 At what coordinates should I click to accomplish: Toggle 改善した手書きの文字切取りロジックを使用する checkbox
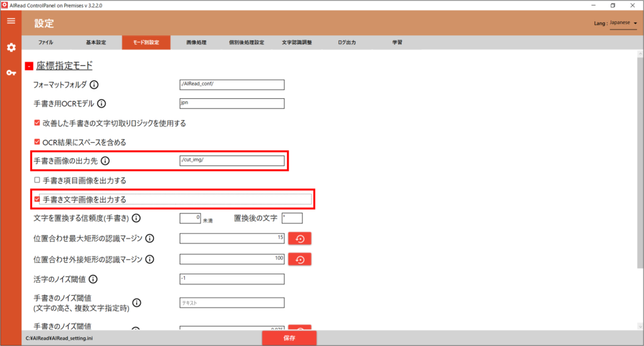(x=37, y=123)
